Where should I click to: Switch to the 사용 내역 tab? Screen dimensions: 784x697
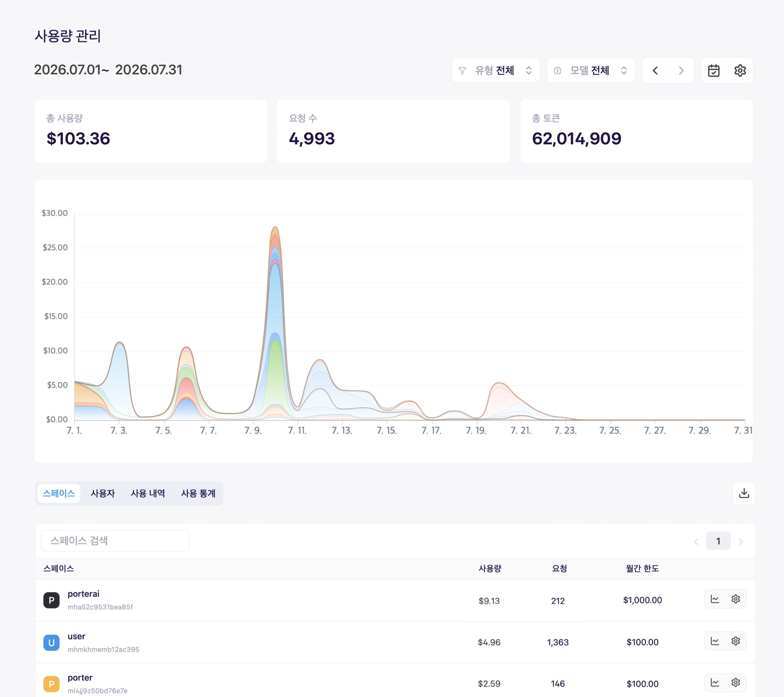pos(148,493)
